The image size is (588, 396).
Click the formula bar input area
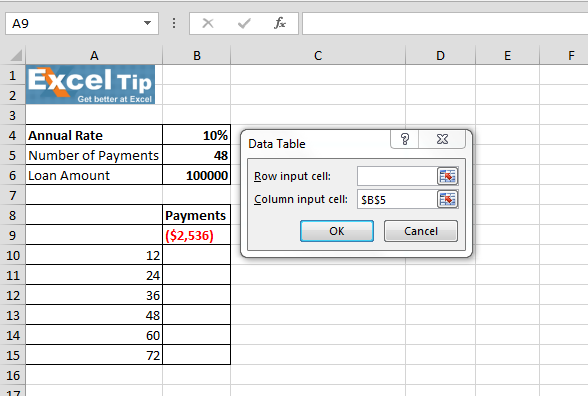click(x=445, y=23)
